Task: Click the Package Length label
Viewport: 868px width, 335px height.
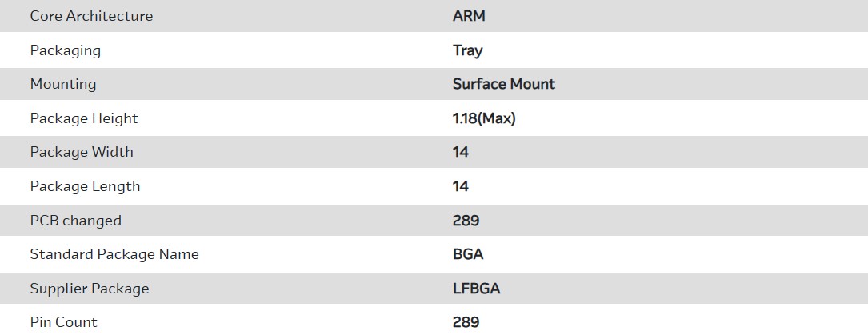Action: tap(85, 186)
